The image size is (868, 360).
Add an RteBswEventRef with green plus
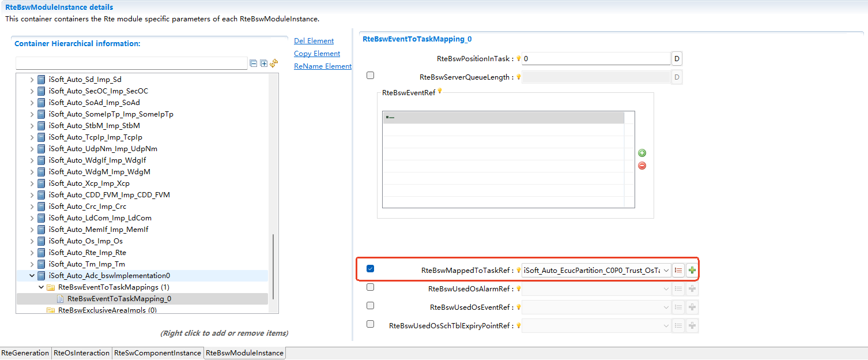[641, 153]
